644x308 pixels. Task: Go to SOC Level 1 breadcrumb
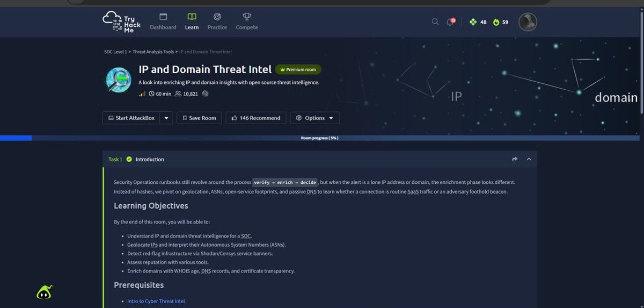point(115,52)
